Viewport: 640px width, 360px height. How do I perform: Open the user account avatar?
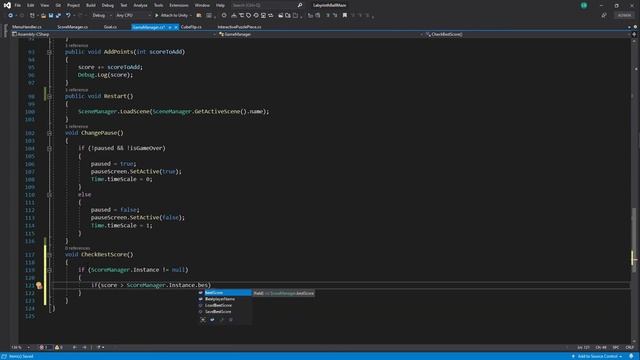tap(584, 5)
